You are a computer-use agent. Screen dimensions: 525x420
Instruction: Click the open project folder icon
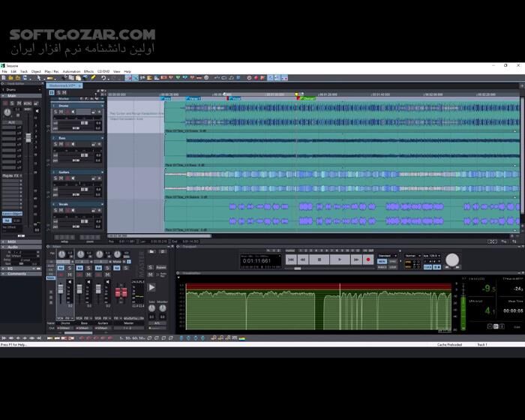(10, 78)
